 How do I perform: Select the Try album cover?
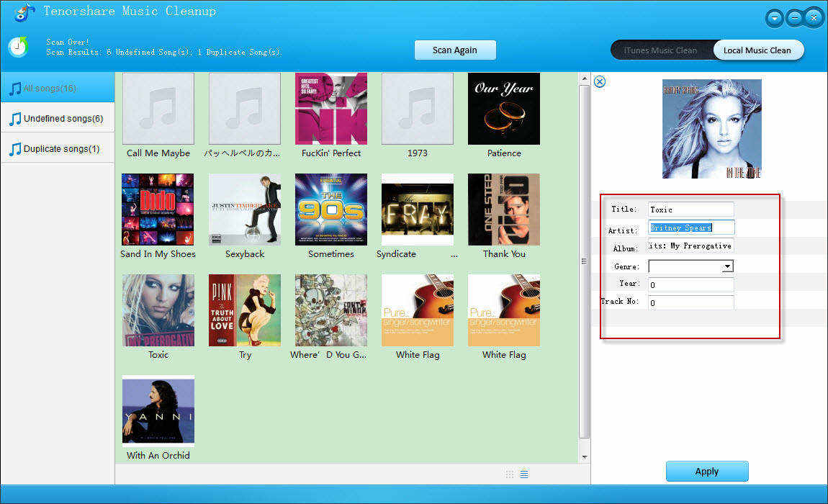point(245,310)
